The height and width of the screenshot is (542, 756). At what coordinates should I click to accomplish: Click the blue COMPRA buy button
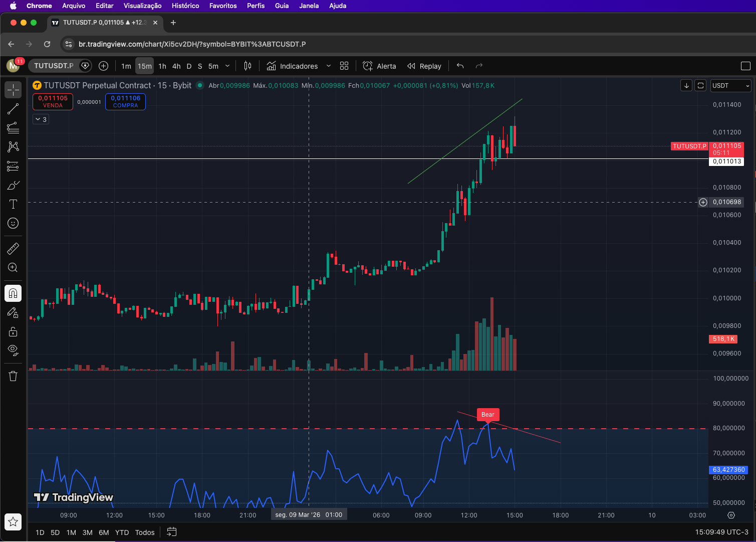click(125, 102)
